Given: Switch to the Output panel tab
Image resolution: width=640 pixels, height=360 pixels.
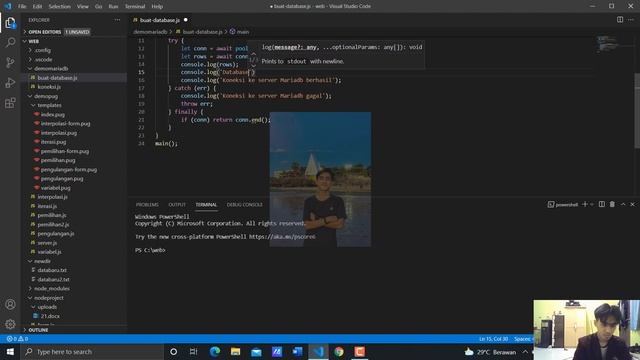Looking at the screenshot, I should [x=177, y=204].
